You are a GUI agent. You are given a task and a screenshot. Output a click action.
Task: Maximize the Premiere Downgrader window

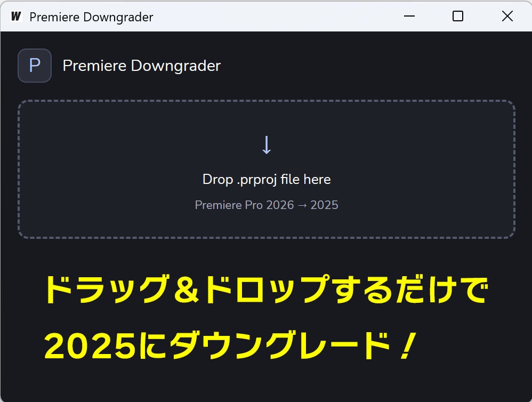pos(458,16)
